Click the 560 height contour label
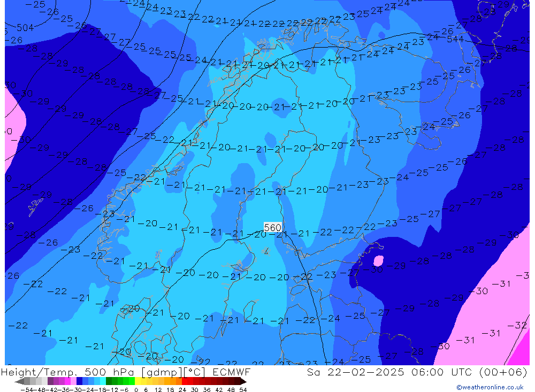This screenshot has height=392, width=535. coord(273,227)
